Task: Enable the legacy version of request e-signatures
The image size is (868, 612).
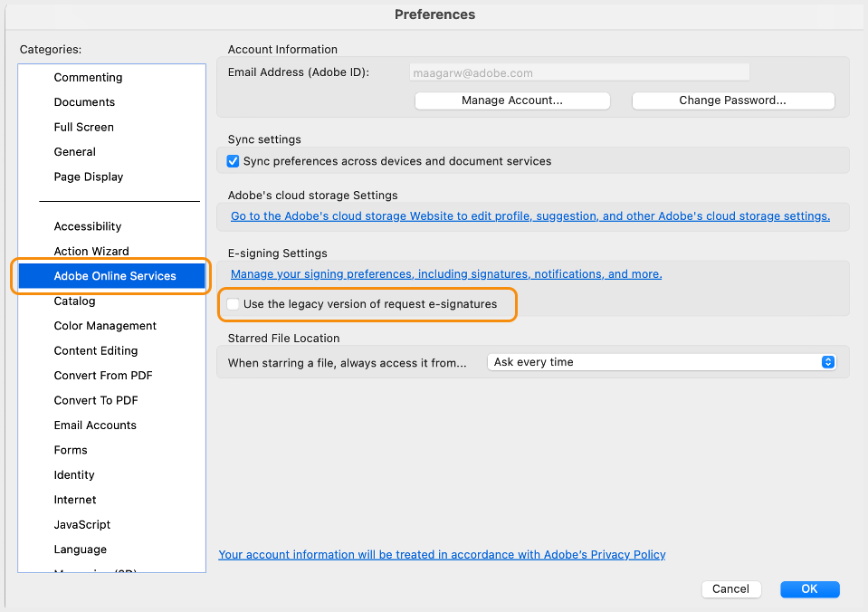Action: click(x=233, y=305)
